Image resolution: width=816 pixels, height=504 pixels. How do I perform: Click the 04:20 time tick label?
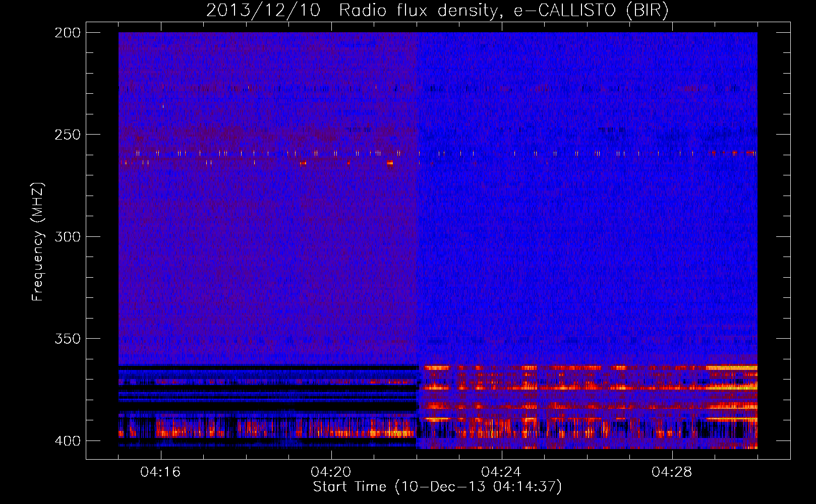tap(331, 472)
